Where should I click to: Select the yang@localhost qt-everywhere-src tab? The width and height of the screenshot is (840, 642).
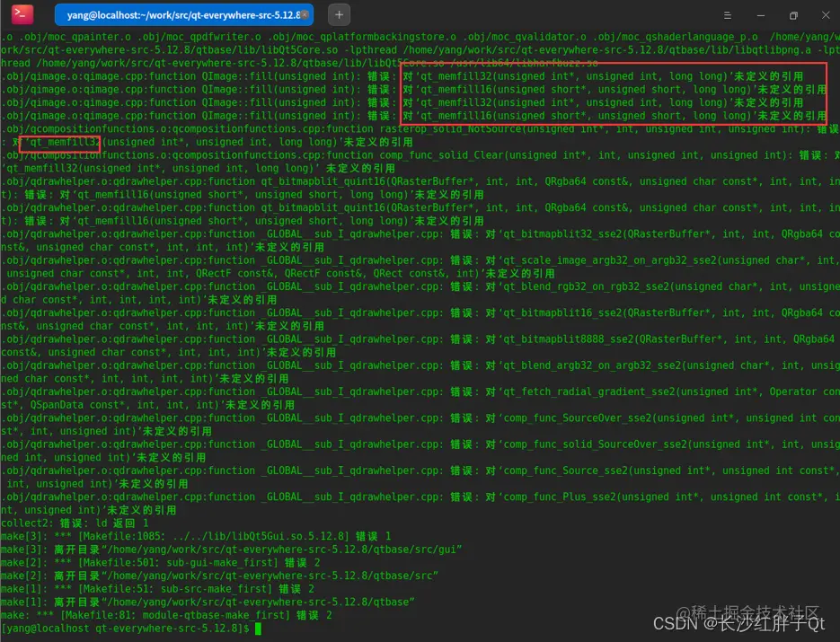tap(184, 15)
